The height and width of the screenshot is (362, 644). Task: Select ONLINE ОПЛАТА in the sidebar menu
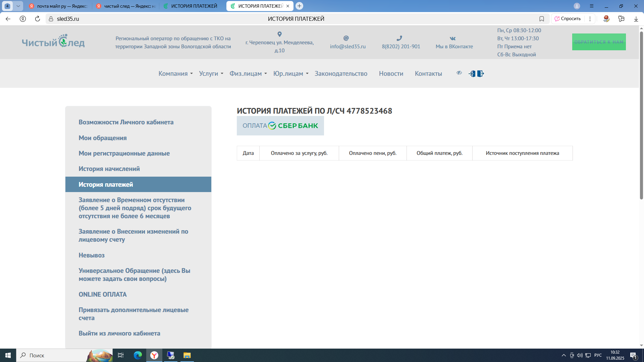[x=103, y=295]
